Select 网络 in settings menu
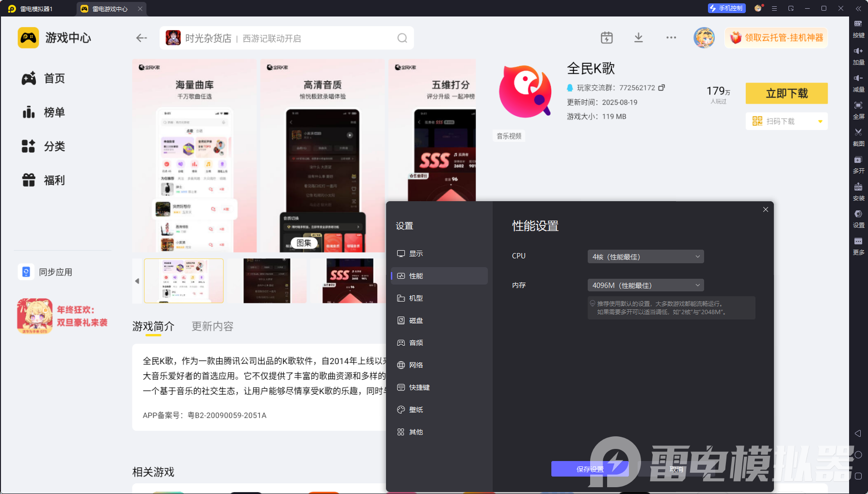This screenshot has height=494, width=868. coord(439,365)
